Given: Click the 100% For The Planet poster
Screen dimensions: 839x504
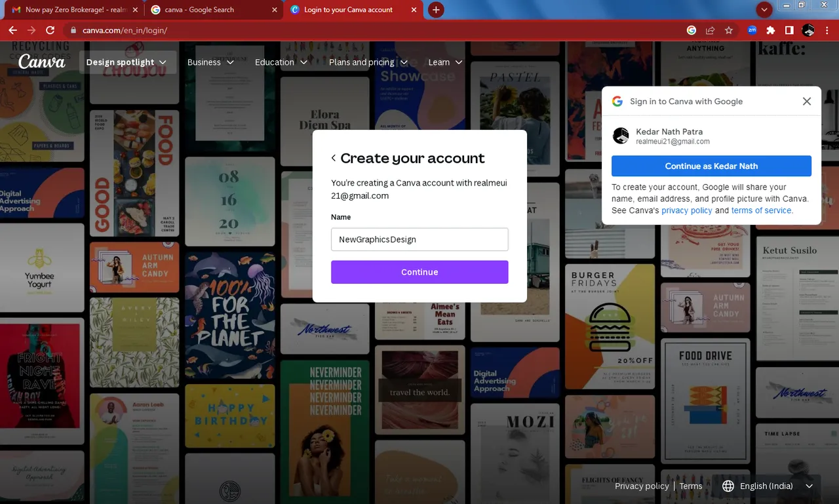Looking at the screenshot, I should [x=230, y=316].
